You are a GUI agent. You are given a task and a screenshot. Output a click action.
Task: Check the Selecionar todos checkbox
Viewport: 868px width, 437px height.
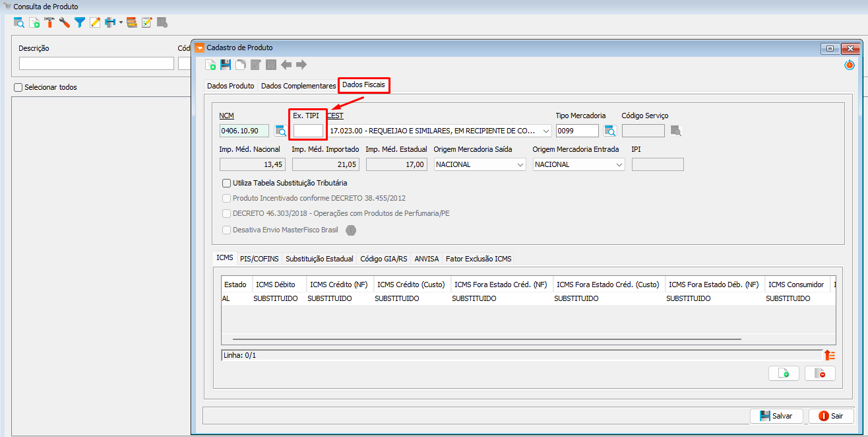pos(18,87)
